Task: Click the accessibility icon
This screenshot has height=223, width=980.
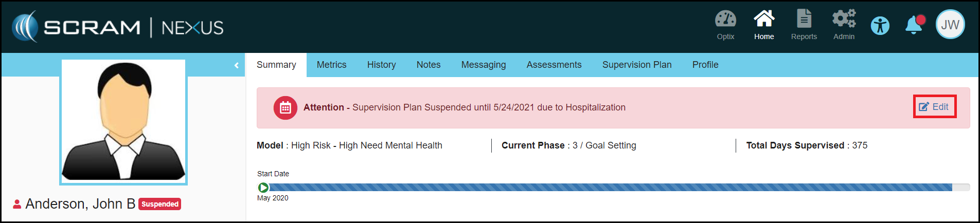Action: tap(880, 25)
